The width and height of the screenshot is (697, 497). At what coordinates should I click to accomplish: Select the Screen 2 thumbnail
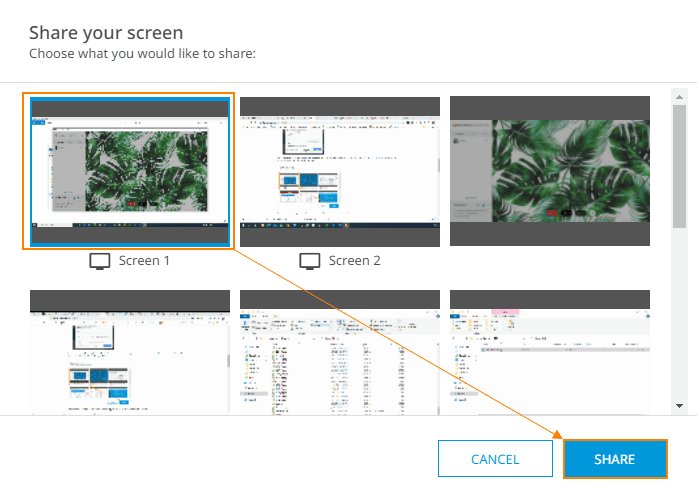coord(339,171)
